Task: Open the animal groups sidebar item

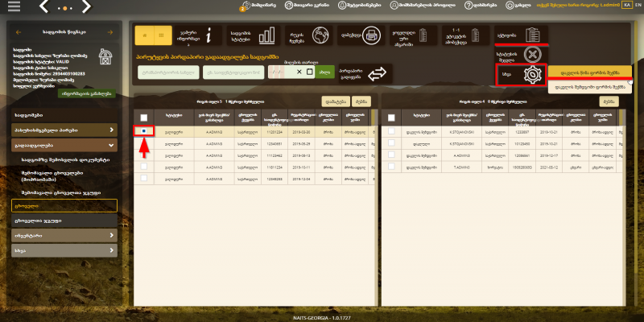Action: pos(64,221)
